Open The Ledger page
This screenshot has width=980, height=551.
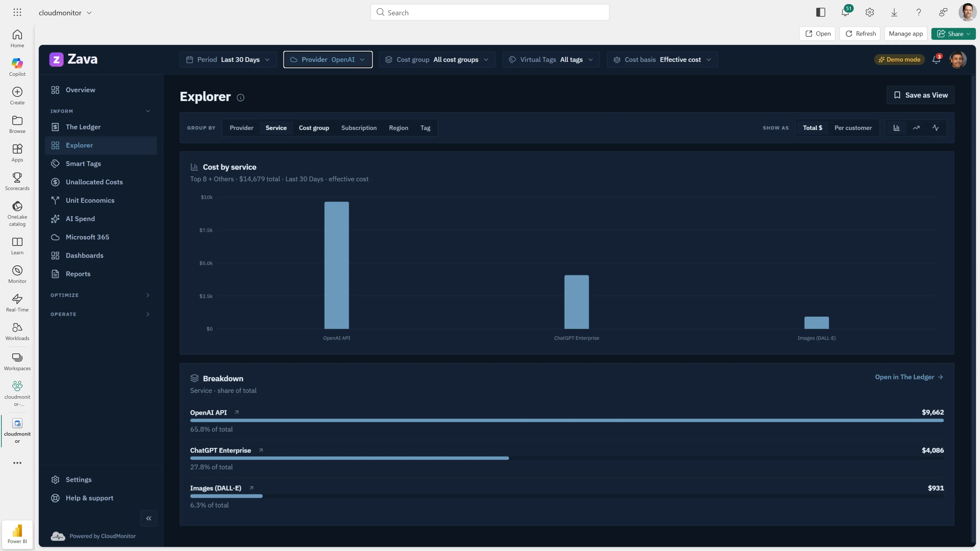[x=101, y=127]
